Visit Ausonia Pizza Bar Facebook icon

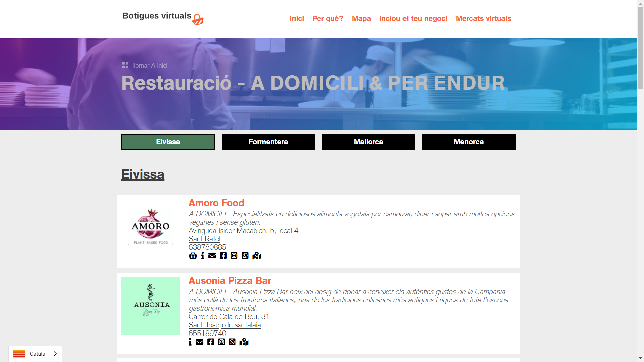pos(211,342)
